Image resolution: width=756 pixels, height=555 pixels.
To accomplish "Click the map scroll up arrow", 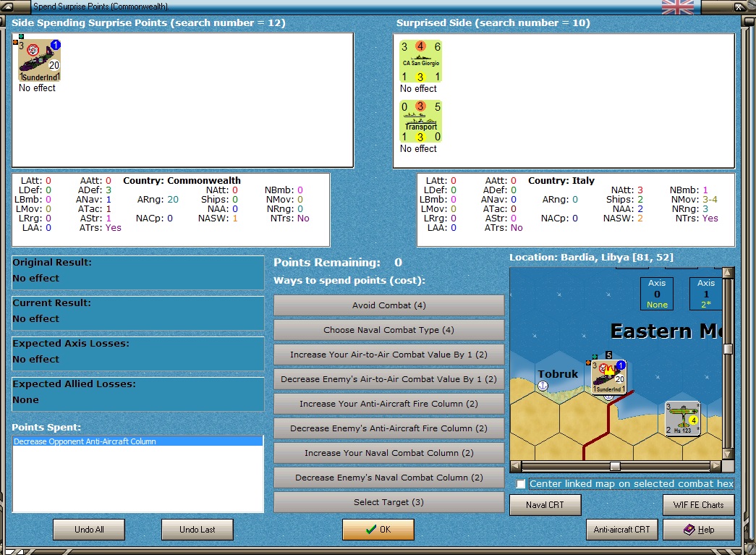I will coord(728,273).
